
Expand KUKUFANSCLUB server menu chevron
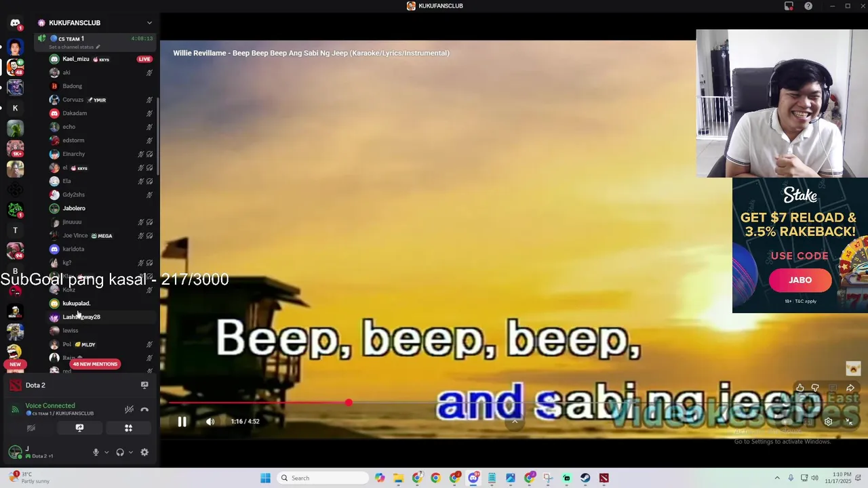(149, 22)
